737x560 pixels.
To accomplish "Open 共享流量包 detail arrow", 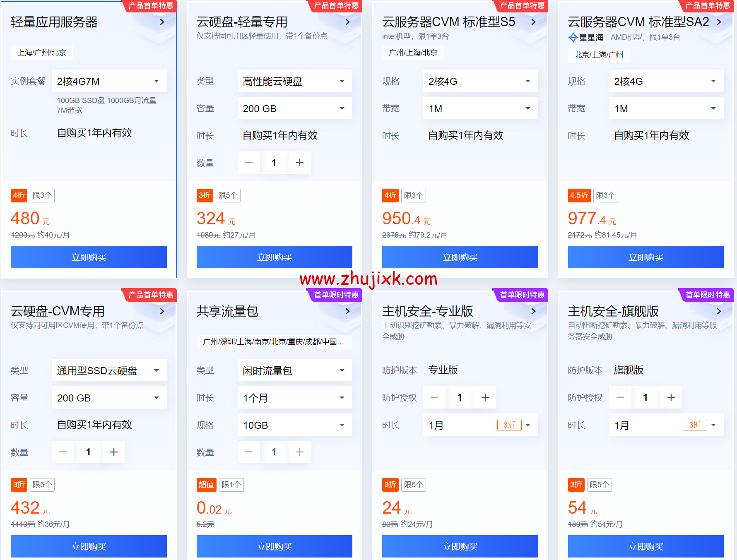I will pos(347,311).
